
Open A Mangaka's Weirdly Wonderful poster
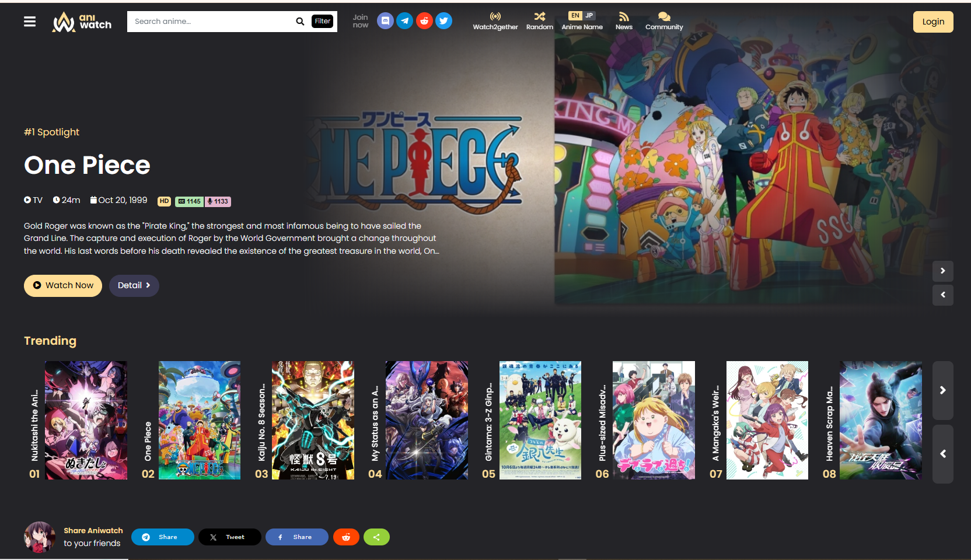[767, 420]
